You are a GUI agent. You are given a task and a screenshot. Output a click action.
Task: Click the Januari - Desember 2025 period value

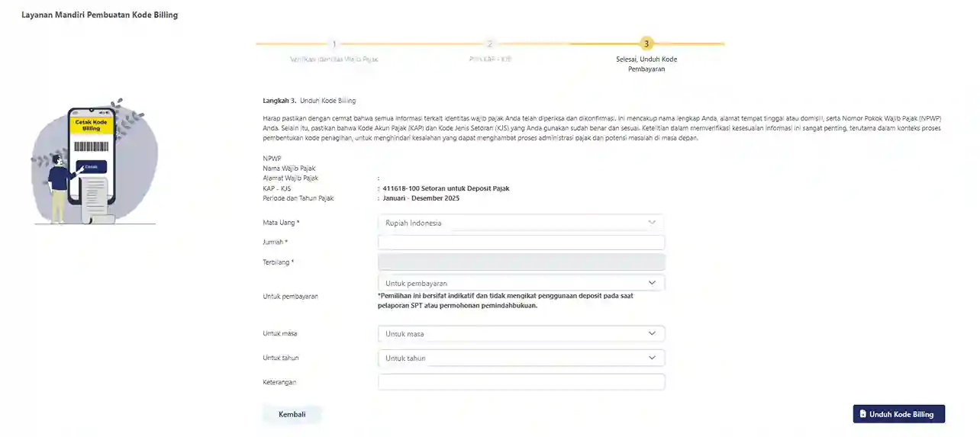tap(421, 198)
